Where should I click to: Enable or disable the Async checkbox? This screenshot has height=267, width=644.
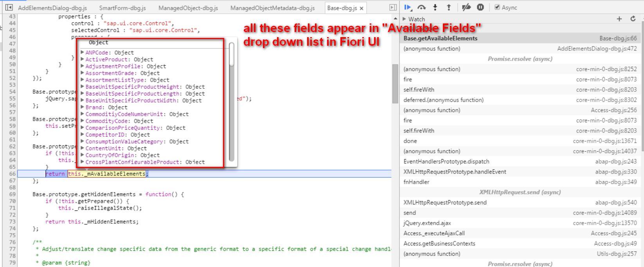[x=497, y=7]
